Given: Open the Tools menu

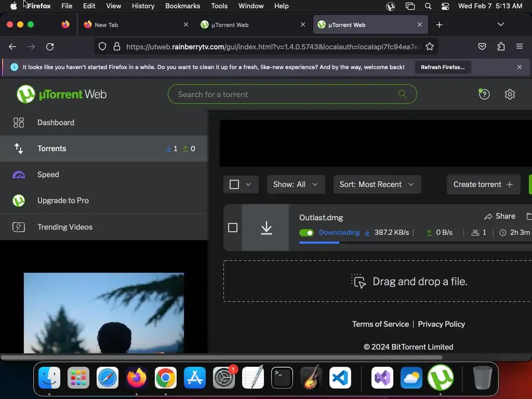Looking at the screenshot, I should point(219,6).
